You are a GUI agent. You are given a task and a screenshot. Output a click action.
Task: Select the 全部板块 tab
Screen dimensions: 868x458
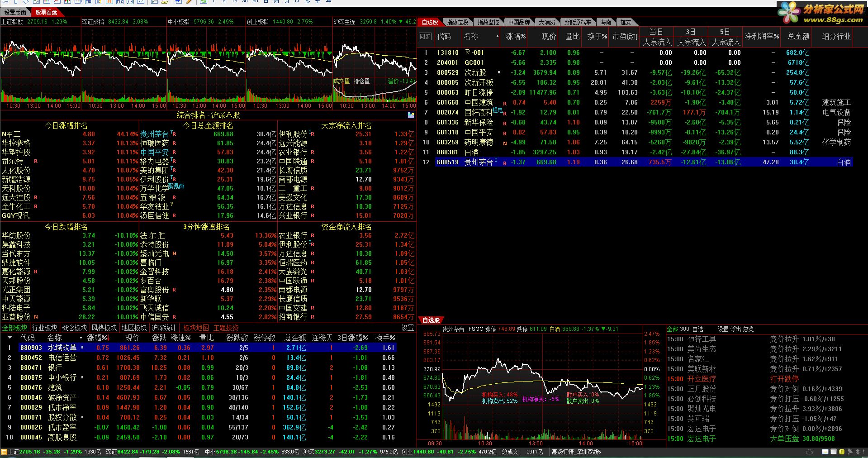coord(15,328)
